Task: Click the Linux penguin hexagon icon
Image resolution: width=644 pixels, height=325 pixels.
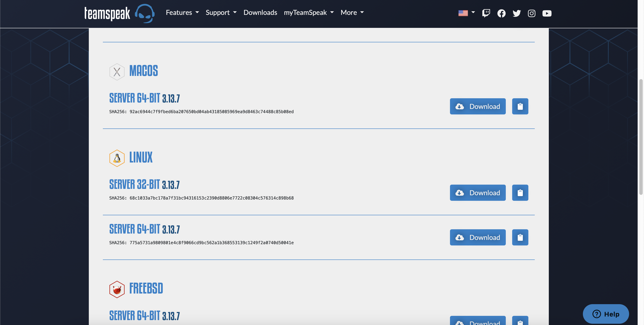Action: point(117,158)
